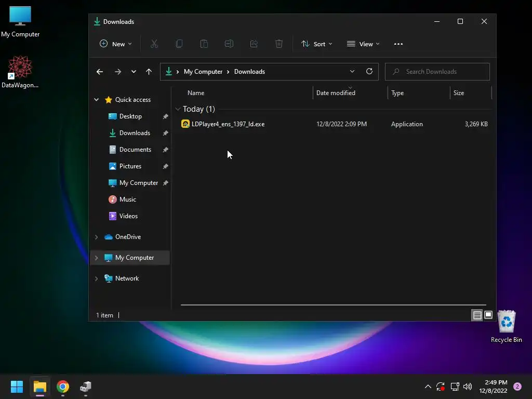This screenshot has width=532, height=399.
Task: Go up one folder level
Action: tap(149, 72)
